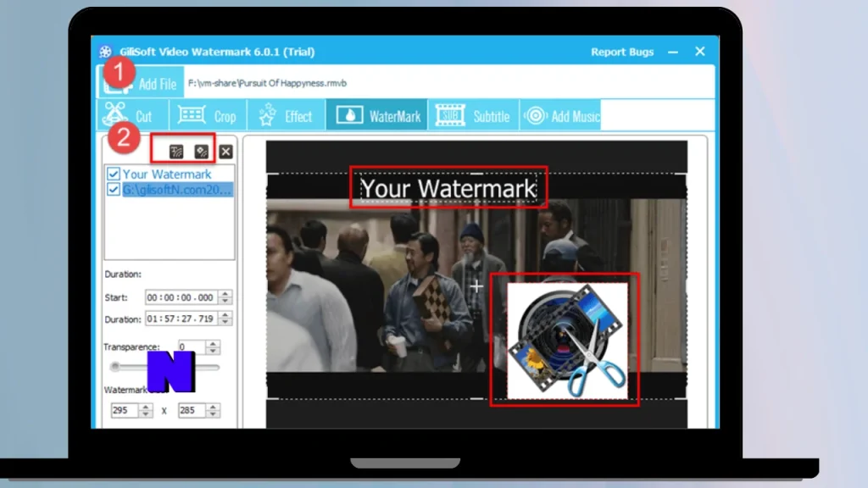Click the Report Bugs link
Image resolution: width=868 pixels, height=488 pixels.
click(x=622, y=52)
